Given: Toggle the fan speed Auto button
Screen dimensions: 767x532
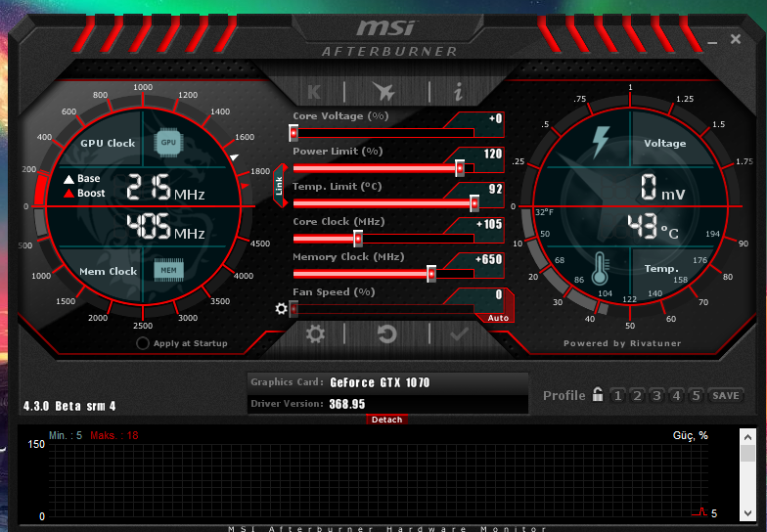Looking at the screenshot, I should coord(498,318).
